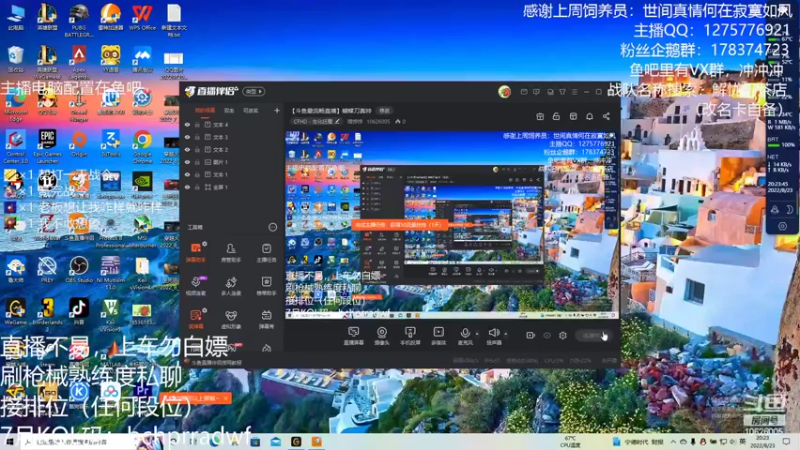Screen dimensions: 800x450
Task: Mute the 麦克风 microphone icon
Action: click(465, 334)
